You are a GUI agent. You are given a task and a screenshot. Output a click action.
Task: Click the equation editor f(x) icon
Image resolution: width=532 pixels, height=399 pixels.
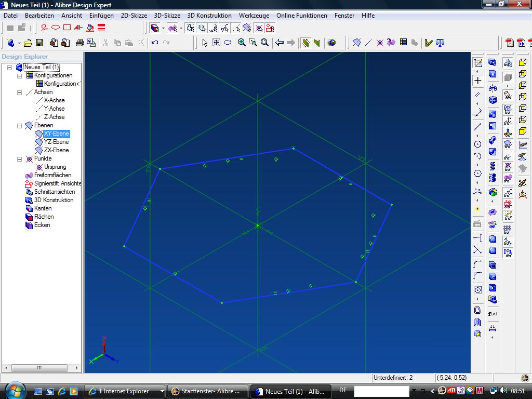click(x=493, y=314)
